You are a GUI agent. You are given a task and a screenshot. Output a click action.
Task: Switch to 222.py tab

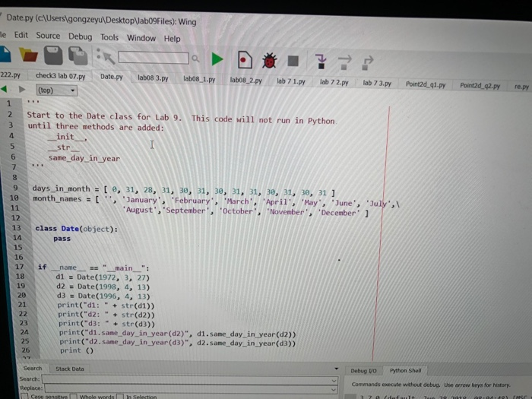point(10,74)
